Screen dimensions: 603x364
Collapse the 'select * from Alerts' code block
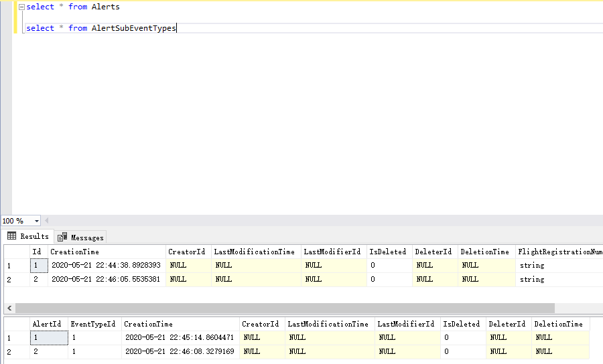(21, 7)
